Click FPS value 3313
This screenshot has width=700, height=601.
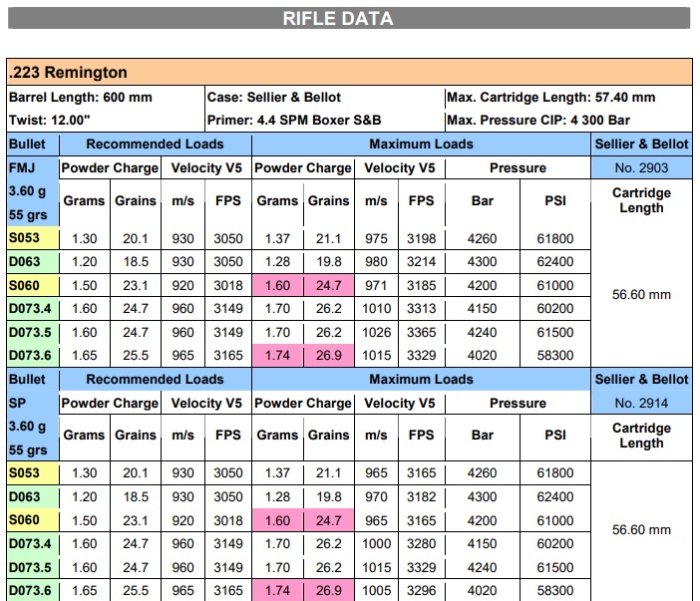[x=421, y=309]
